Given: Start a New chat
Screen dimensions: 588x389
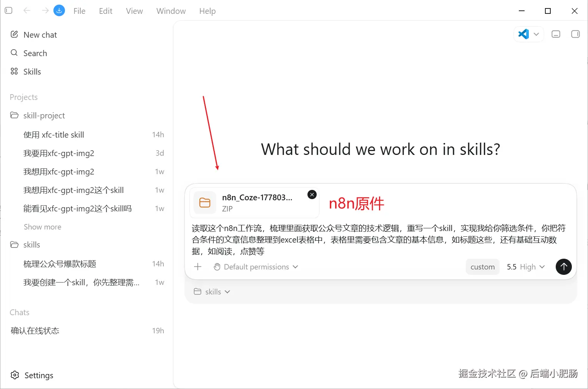Looking at the screenshot, I should tap(87, 35).
